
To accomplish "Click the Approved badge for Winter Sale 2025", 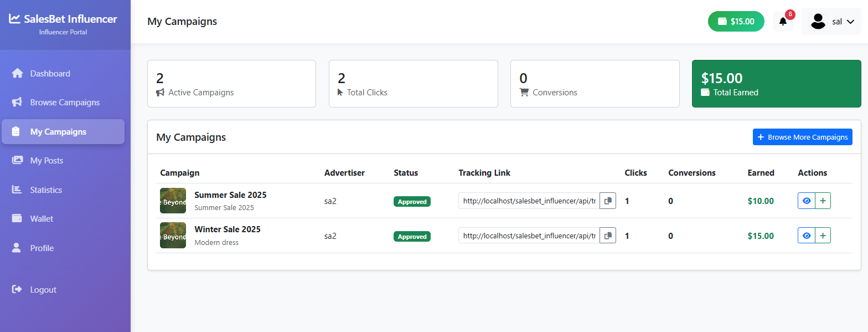I will pyautogui.click(x=412, y=237).
